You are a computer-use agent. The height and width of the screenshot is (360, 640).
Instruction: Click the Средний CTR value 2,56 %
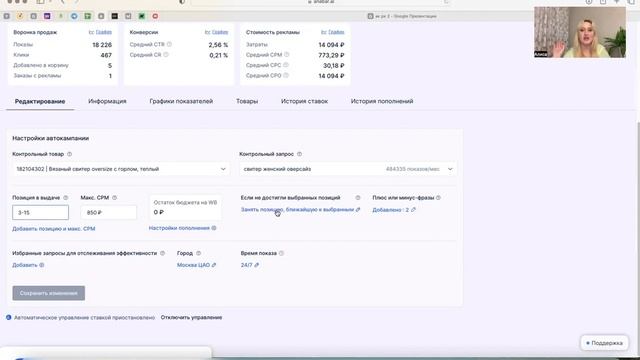click(218, 45)
